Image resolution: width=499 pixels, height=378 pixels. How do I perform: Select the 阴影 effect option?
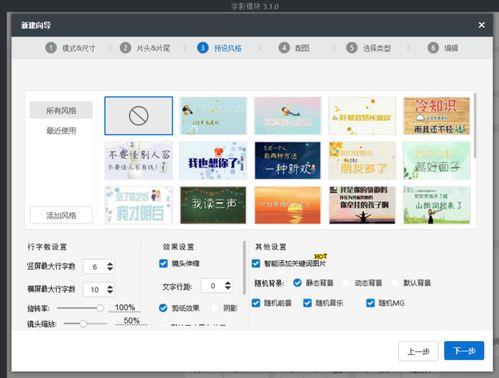[x=215, y=308]
